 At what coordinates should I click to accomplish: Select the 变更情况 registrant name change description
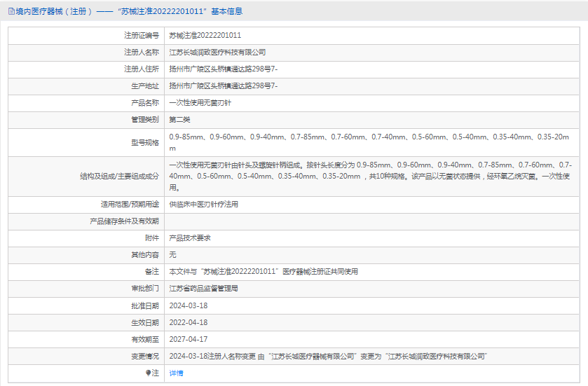[x=328, y=357]
